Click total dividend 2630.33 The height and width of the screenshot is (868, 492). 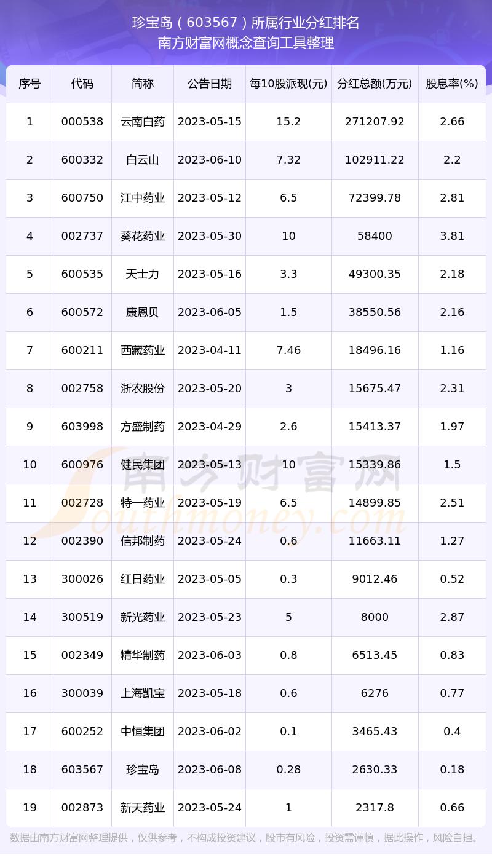point(375,770)
